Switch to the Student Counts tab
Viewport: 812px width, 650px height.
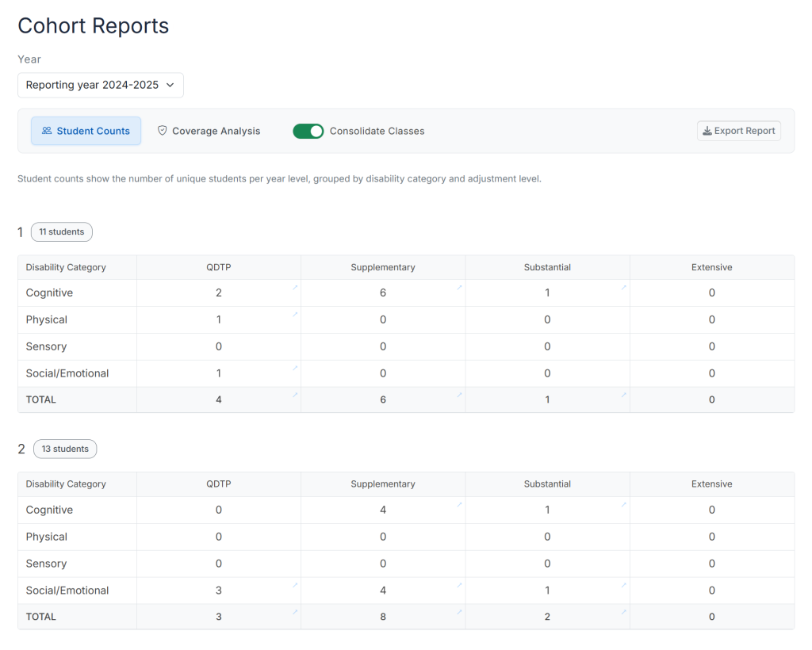pos(86,131)
